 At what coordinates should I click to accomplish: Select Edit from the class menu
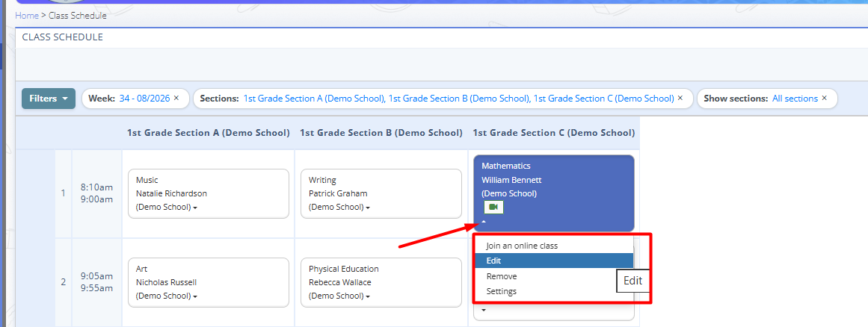pos(553,261)
